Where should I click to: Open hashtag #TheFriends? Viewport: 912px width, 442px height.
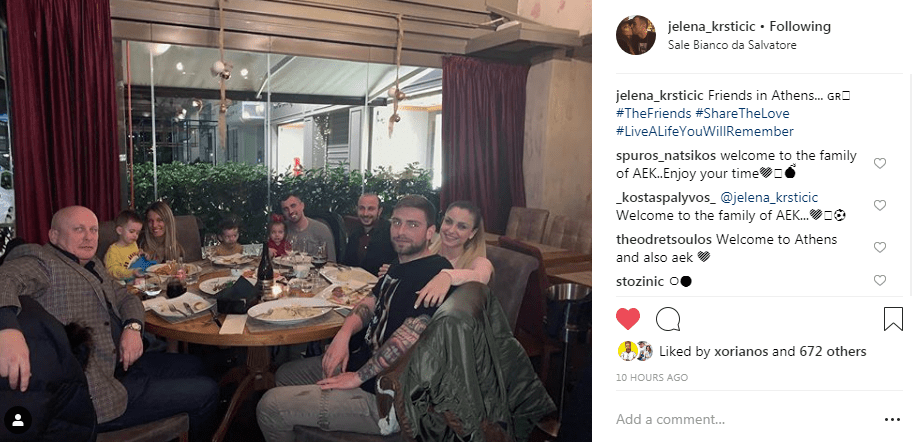tap(653, 113)
